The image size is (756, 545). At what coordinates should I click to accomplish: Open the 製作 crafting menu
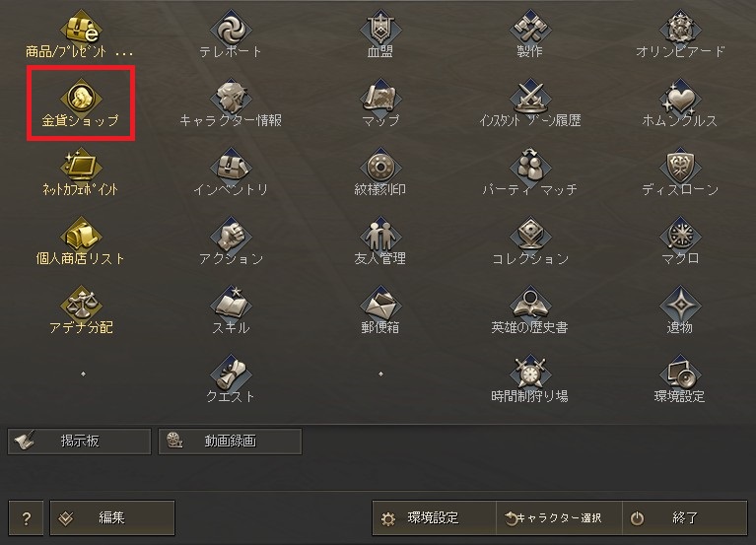(530, 34)
